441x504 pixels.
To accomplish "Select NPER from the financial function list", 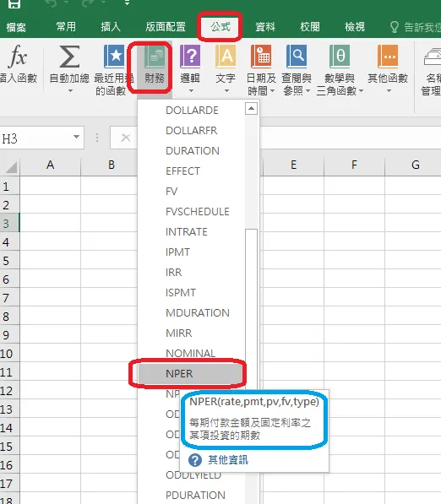I will 191,374.
